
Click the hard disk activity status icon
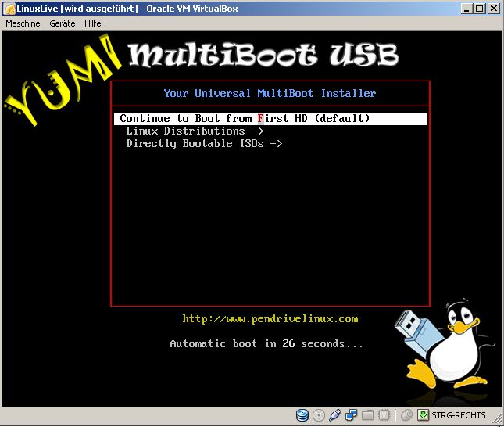302,415
